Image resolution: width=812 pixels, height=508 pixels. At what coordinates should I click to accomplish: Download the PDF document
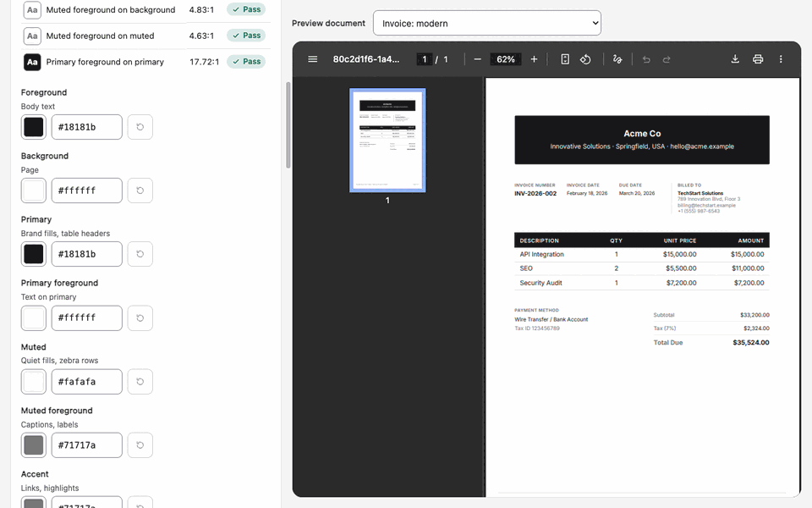tap(735, 59)
